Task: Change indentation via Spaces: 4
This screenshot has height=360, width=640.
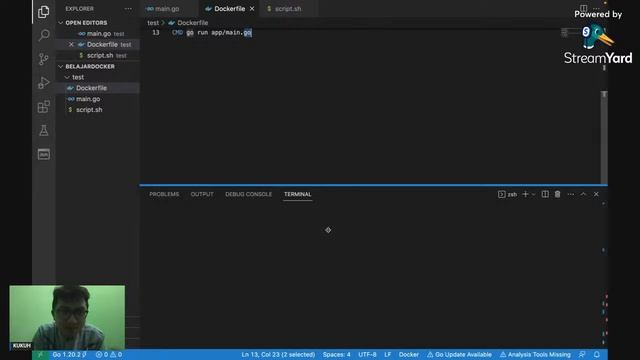Action: 336,355
